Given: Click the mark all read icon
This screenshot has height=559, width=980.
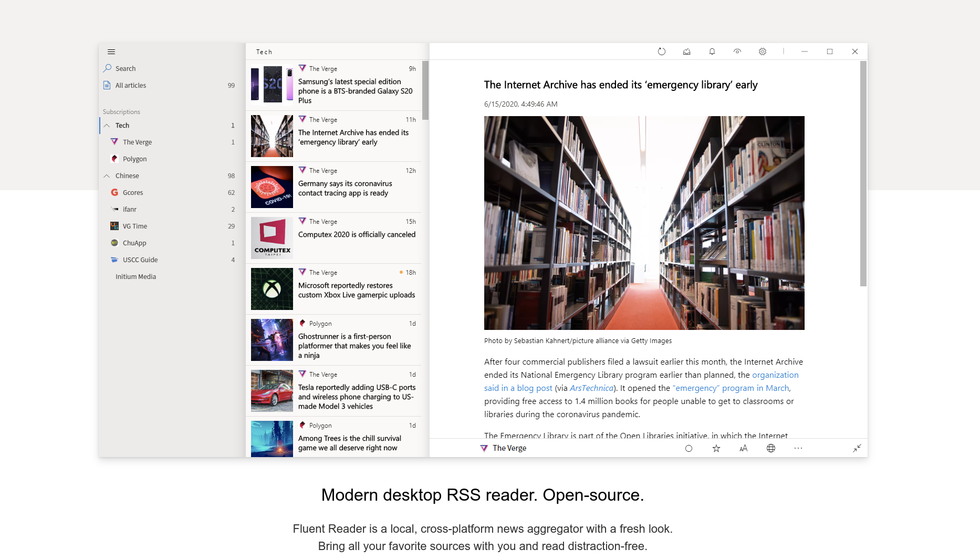Looking at the screenshot, I should (x=687, y=51).
